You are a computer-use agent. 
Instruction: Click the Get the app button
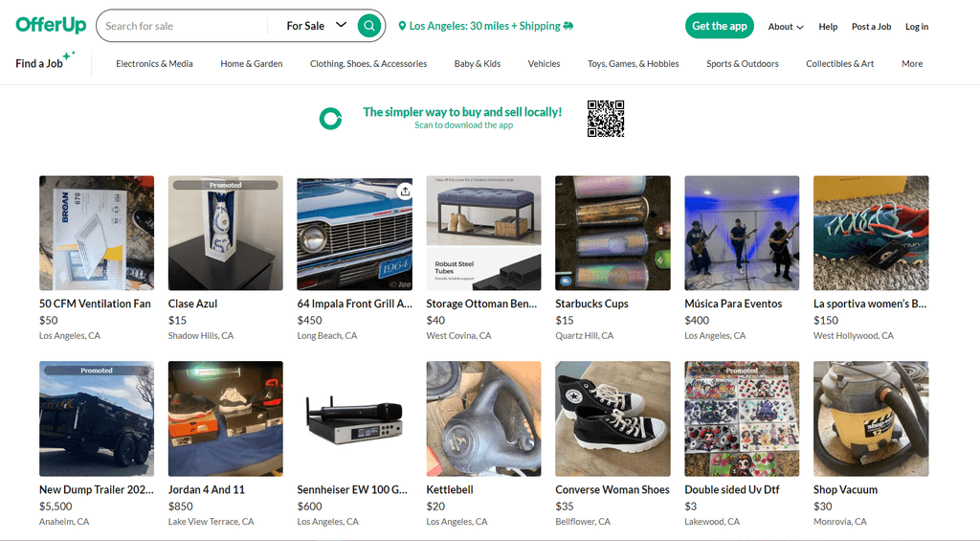click(720, 26)
